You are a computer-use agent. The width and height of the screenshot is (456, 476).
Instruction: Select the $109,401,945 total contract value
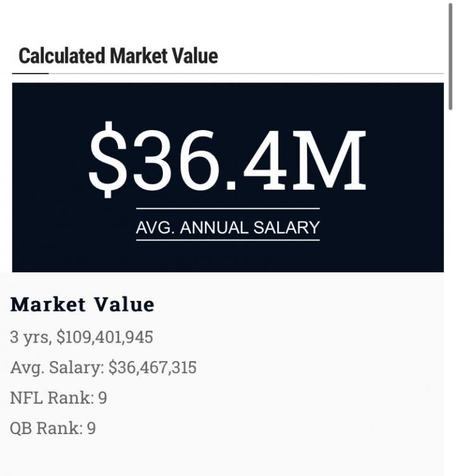[105, 337]
